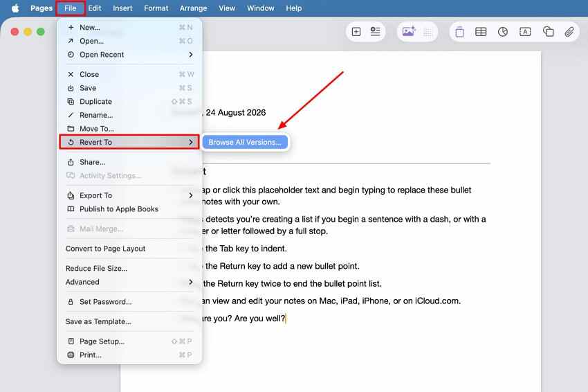588x392 pixels.
Task: Click the Insert list toolbar icon
Action: point(376,32)
